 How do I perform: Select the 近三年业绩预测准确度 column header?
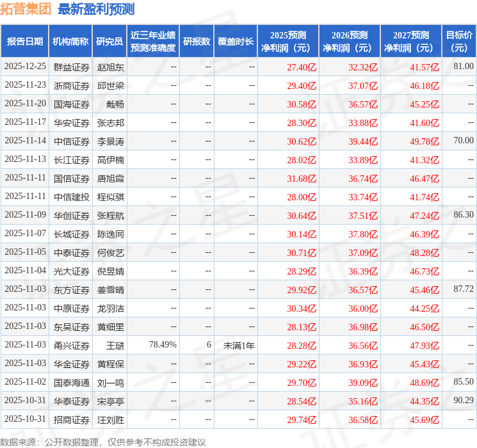point(153,42)
